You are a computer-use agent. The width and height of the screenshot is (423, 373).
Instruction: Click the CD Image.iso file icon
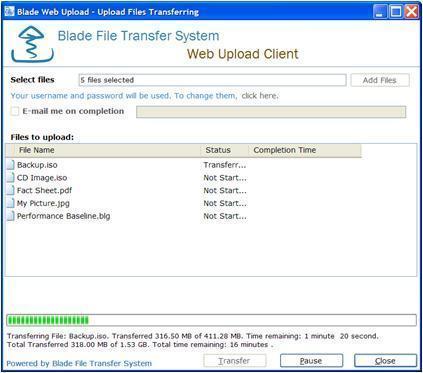11,178
